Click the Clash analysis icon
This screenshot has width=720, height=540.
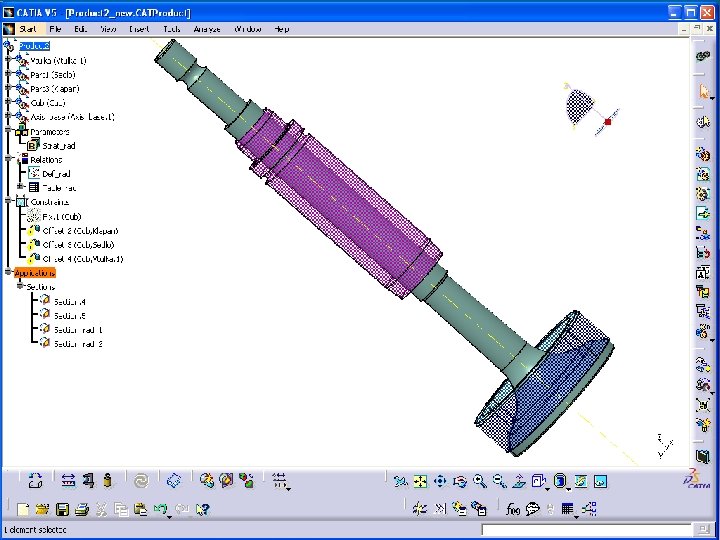click(x=207, y=481)
